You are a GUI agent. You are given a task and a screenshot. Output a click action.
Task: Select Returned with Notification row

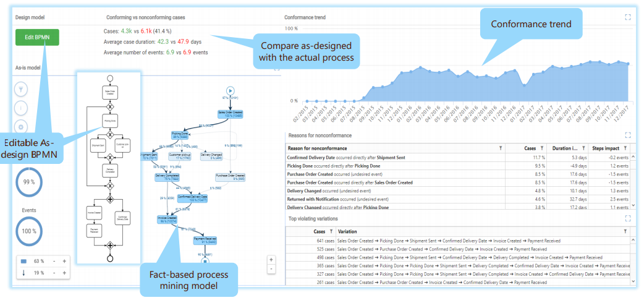point(458,199)
